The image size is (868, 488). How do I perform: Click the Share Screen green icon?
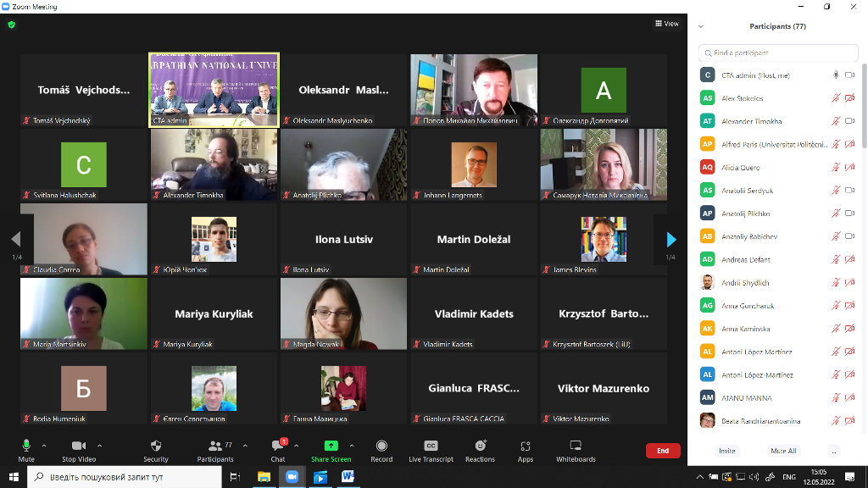tap(331, 446)
